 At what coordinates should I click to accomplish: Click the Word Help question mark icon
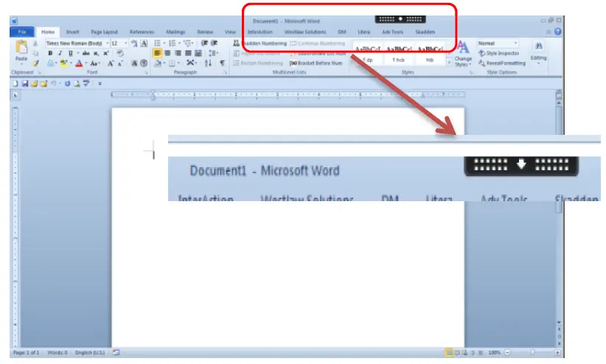pyautogui.click(x=557, y=32)
